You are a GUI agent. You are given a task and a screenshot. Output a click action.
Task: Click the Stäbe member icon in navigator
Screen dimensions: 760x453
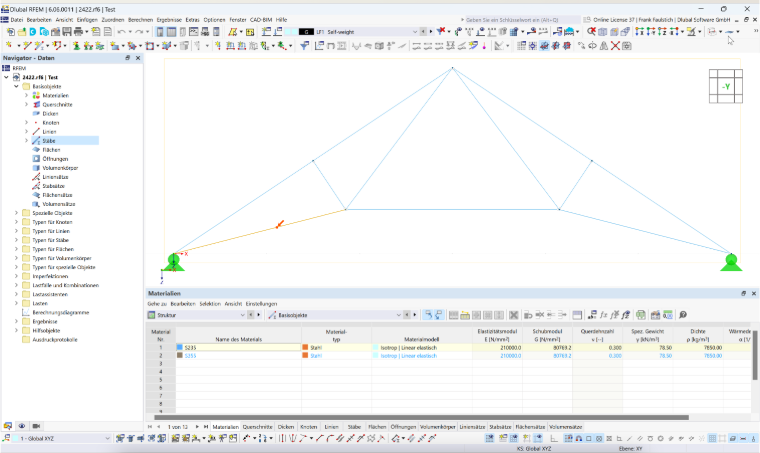coord(36,141)
